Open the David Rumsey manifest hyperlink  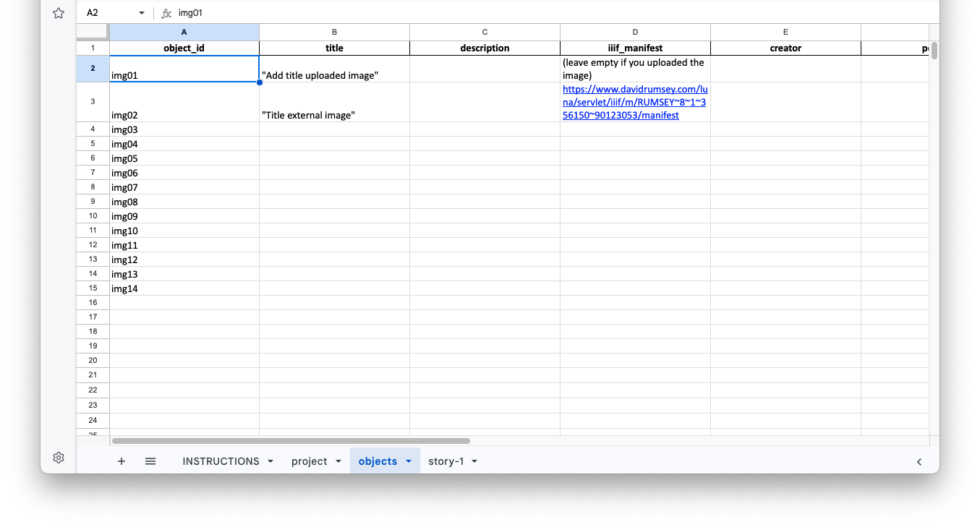[x=634, y=102]
